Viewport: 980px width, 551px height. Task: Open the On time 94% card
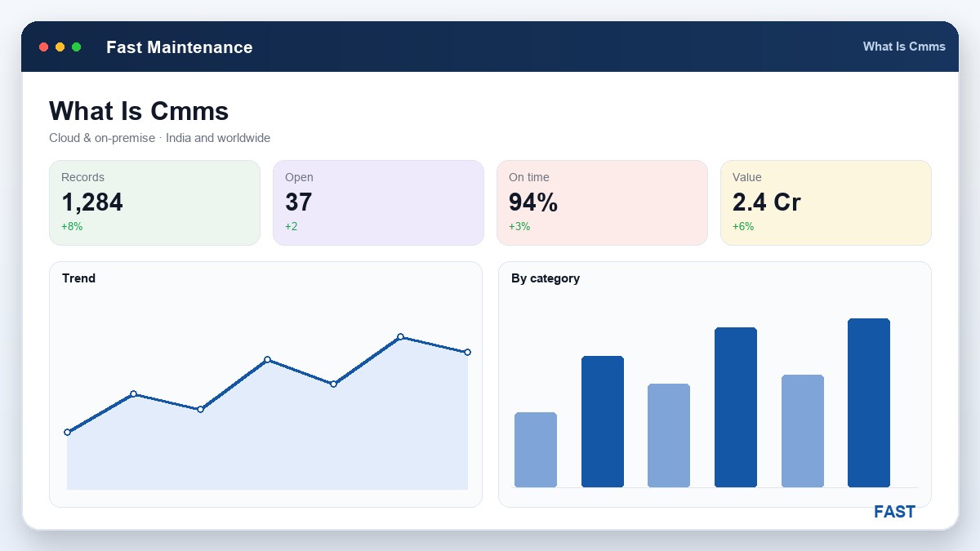(602, 202)
